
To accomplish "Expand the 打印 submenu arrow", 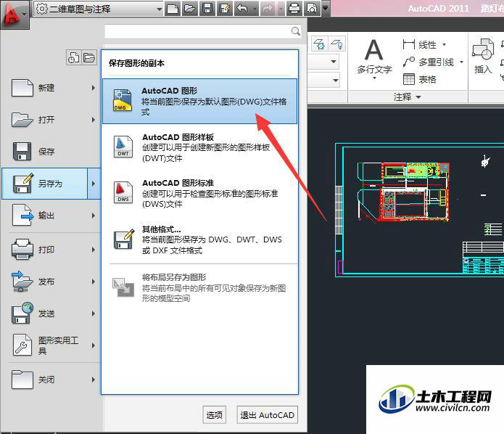I will tap(94, 250).
